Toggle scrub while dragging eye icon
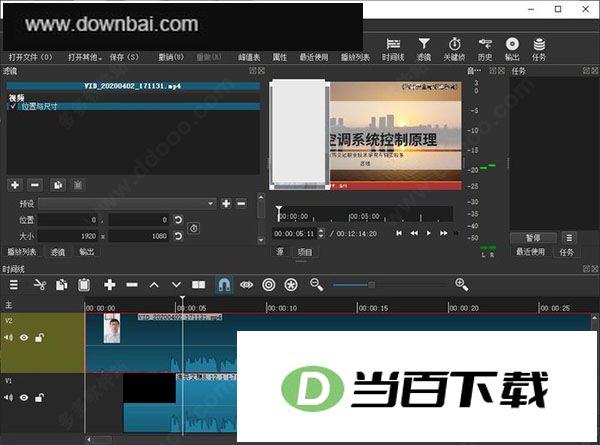 pos(246,285)
